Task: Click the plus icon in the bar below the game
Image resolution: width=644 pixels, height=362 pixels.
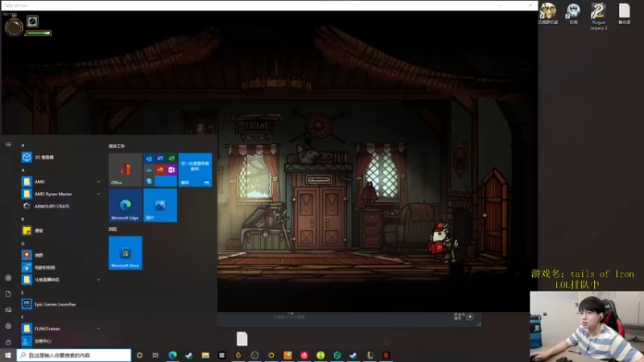Action: pyautogui.click(x=470, y=317)
